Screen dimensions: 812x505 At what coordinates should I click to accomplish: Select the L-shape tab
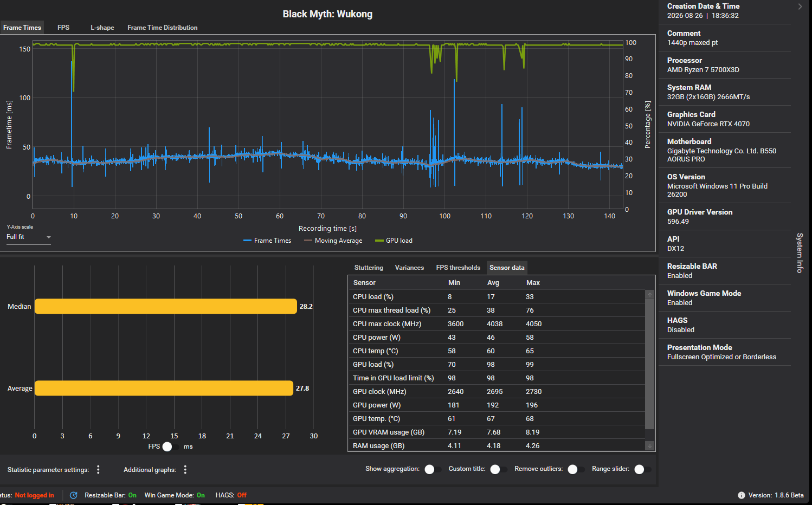102,28
